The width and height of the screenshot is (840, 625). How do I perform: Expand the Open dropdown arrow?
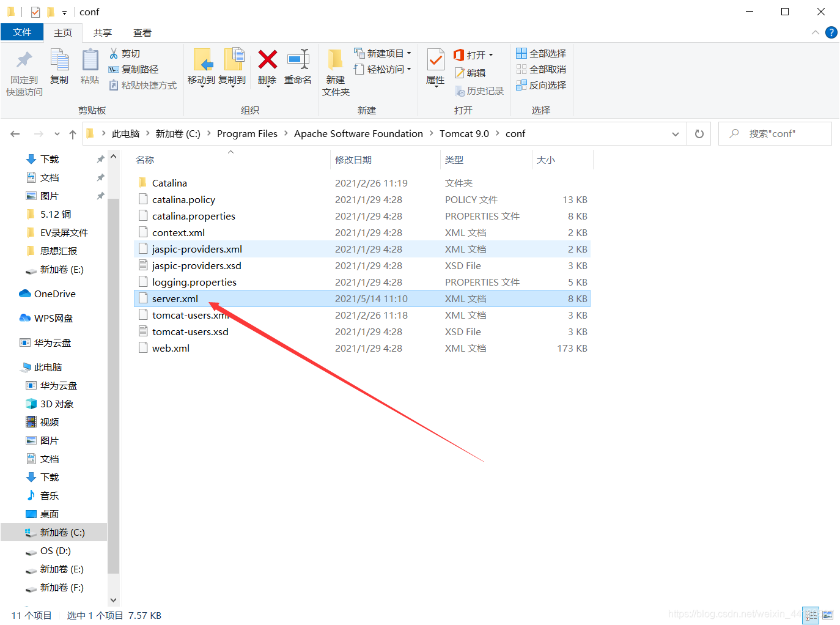(x=490, y=55)
